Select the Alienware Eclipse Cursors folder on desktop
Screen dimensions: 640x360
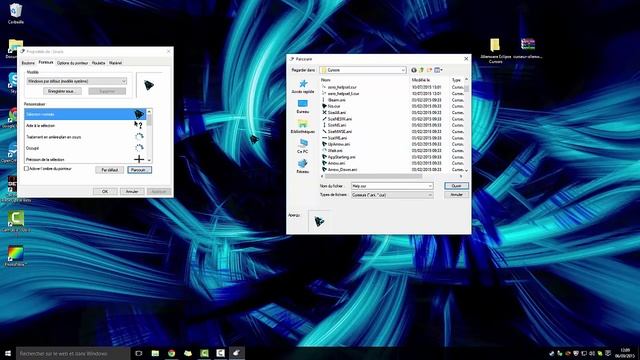click(496, 51)
